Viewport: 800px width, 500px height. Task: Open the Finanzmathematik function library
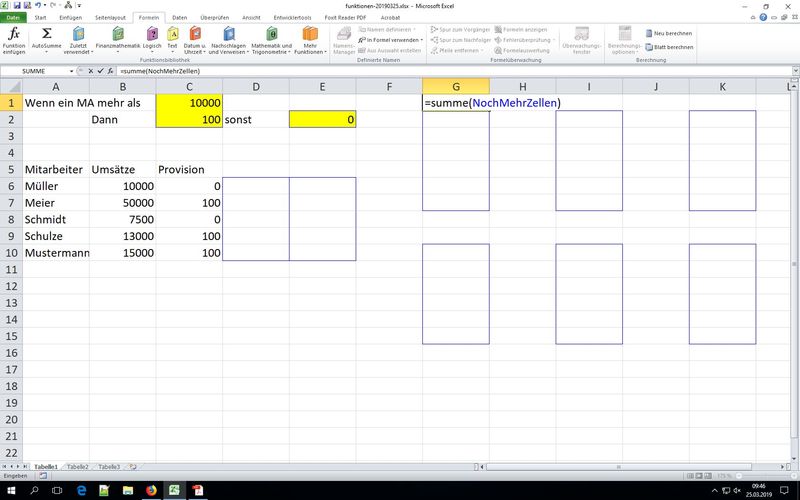click(118, 41)
